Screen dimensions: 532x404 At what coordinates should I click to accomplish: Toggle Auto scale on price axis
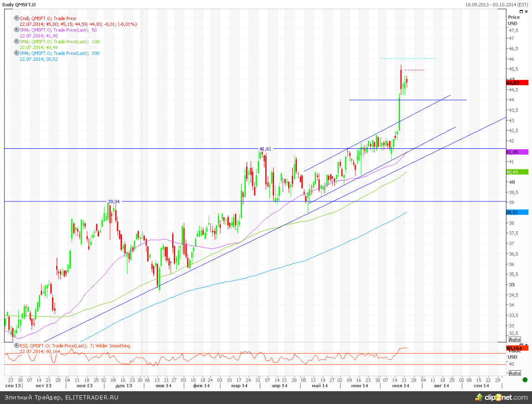(514, 339)
